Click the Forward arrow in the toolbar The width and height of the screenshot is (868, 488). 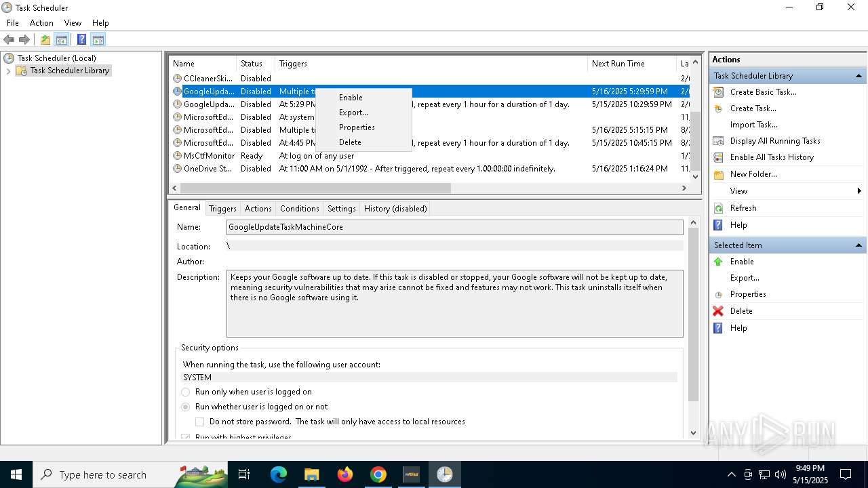point(24,39)
